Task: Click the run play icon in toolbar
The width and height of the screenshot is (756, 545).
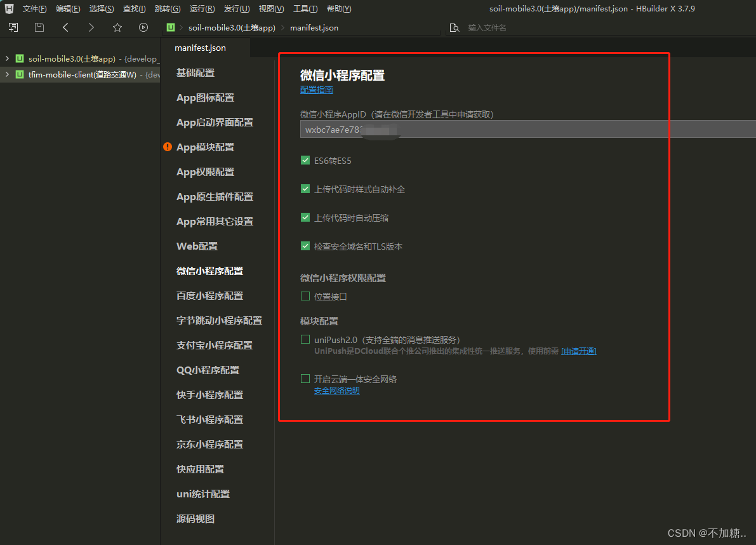Action: tap(143, 27)
